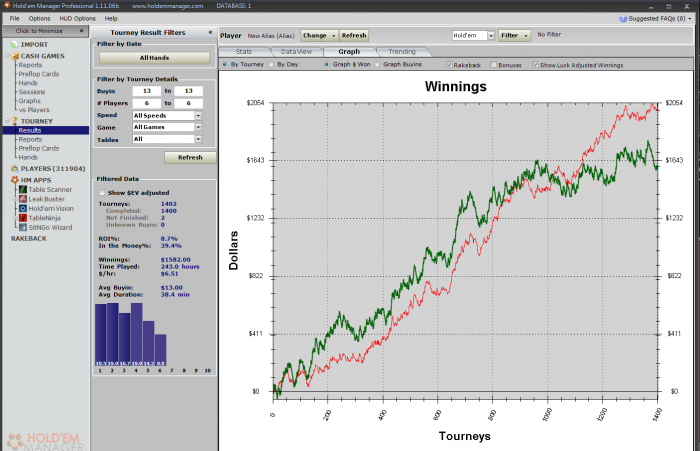This screenshot has height=451, width=700.
Task: Click Refresh button beside Change
Action: click(x=354, y=35)
